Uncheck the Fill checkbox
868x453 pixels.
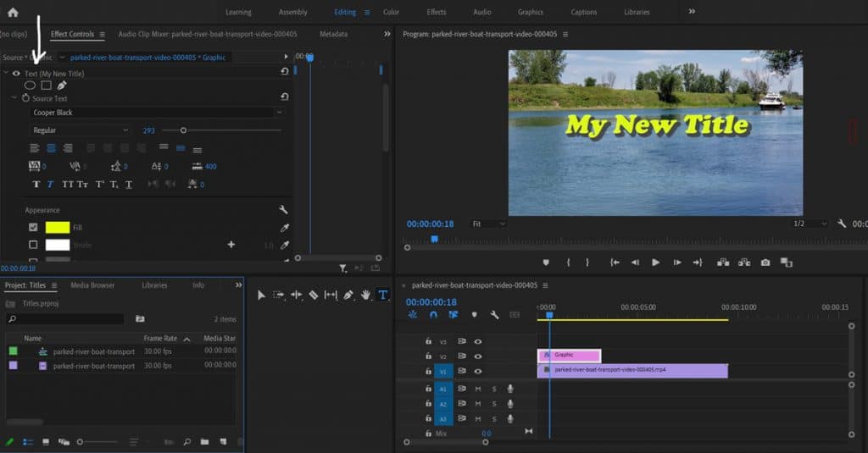tap(33, 228)
